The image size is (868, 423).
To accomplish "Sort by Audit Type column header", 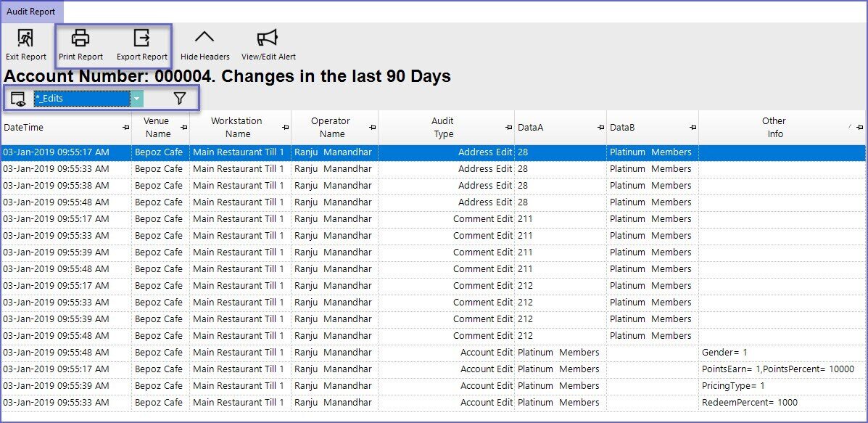I will (x=442, y=128).
